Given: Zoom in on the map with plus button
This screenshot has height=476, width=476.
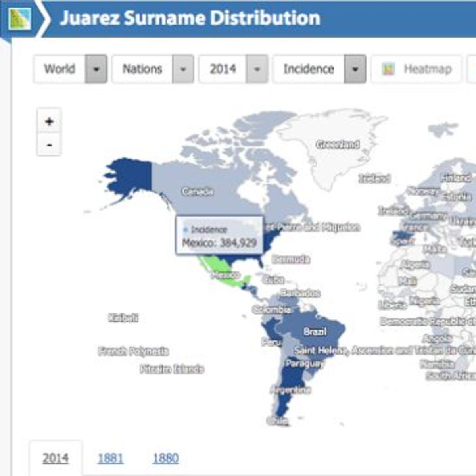Looking at the screenshot, I should coord(49,121).
